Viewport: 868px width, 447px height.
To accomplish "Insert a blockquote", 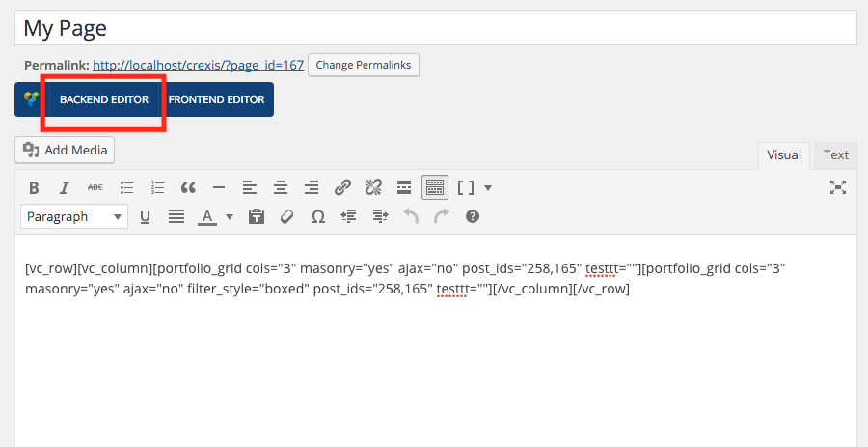I will 188,187.
